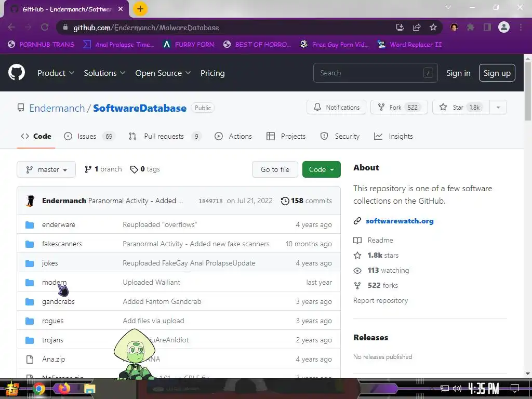Open Chrome's three-dot menu
532x399 pixels.
pyautogui.click(x=521, y=27)
